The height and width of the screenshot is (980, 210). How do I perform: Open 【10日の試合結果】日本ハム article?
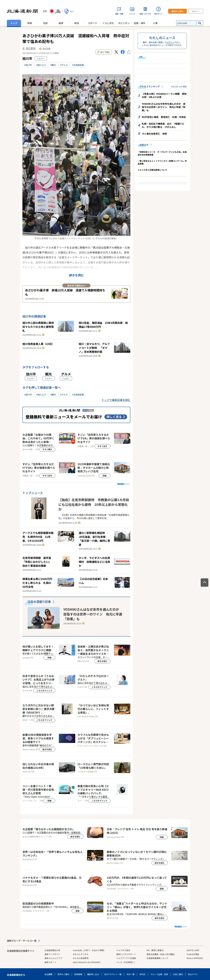[x=93, y=581]
